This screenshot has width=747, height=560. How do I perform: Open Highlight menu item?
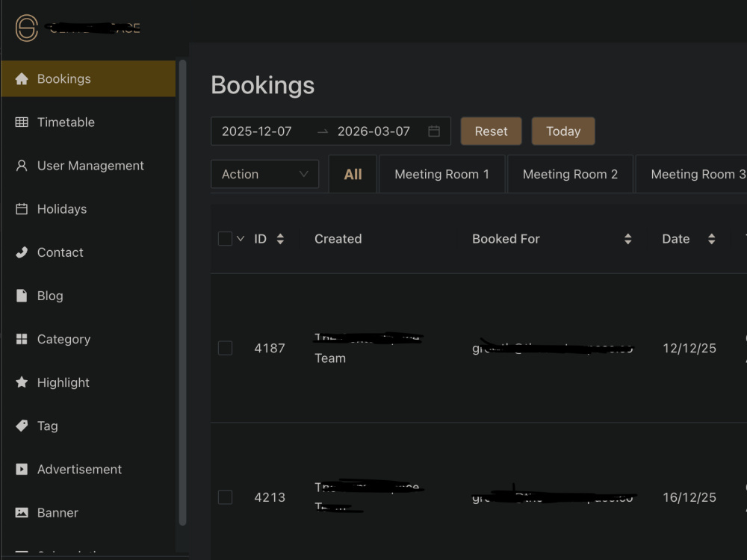click(89, 382)
